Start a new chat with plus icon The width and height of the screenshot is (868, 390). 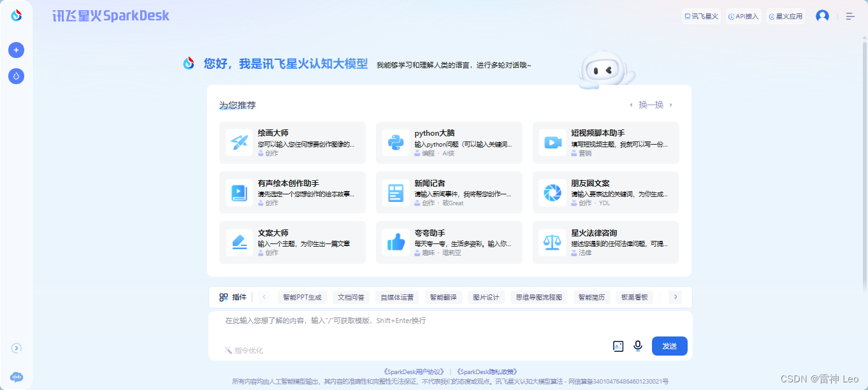click(x=16, y=50)
